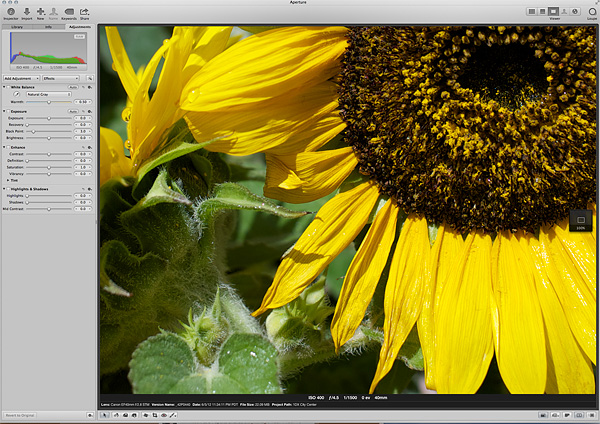Open the Keywords tool in toolbar
Viewport: 600px width, 424px height.
[x=68, y=12]
